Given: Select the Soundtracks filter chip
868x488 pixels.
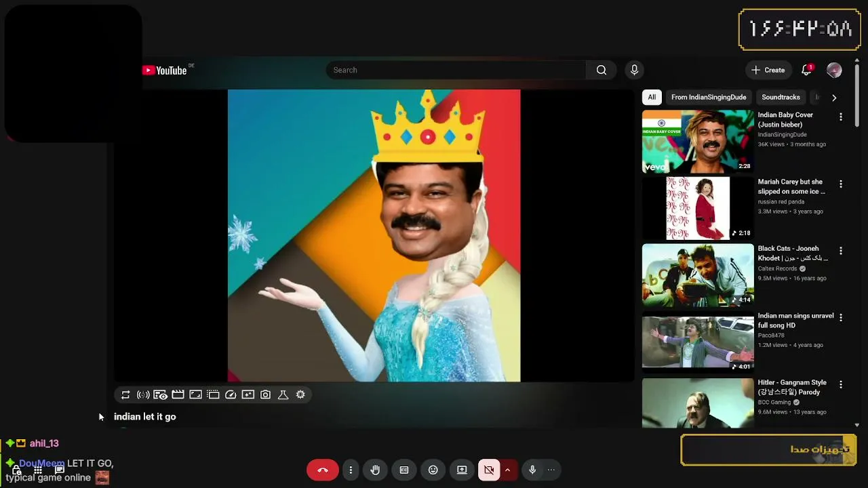Looking at the screenshot, I should click(x=781, y=97).
